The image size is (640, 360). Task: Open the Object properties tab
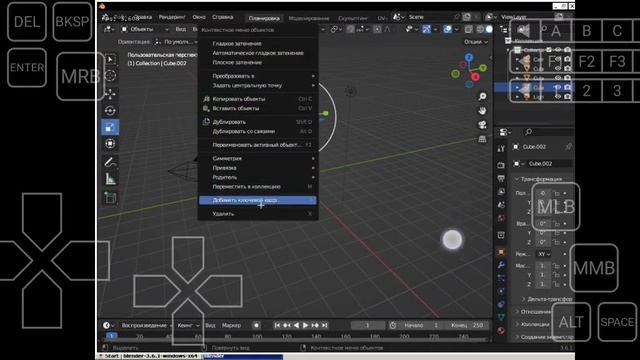[501, 252]
